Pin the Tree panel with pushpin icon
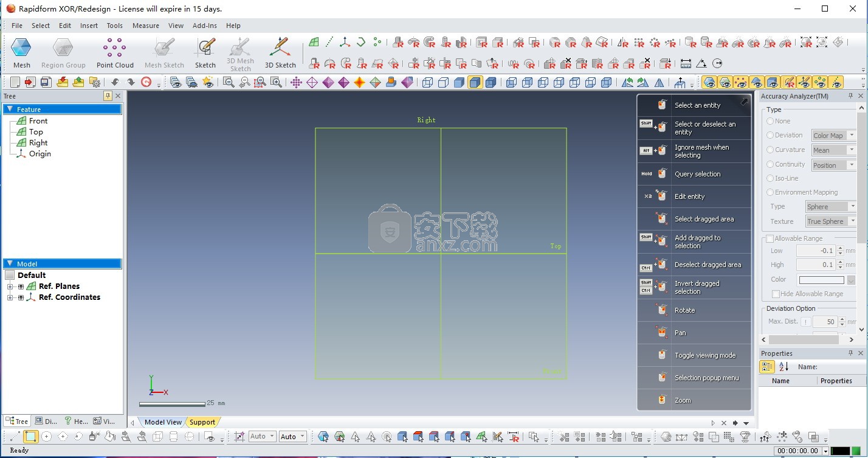 click(x=108, y=96)
